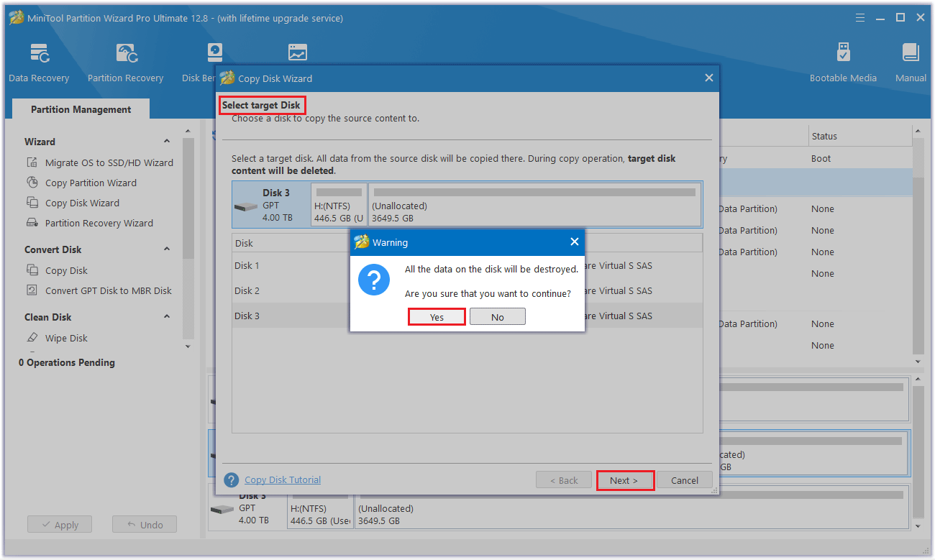
Task: Click the question mark warning icon
Action: coord(373,281)
